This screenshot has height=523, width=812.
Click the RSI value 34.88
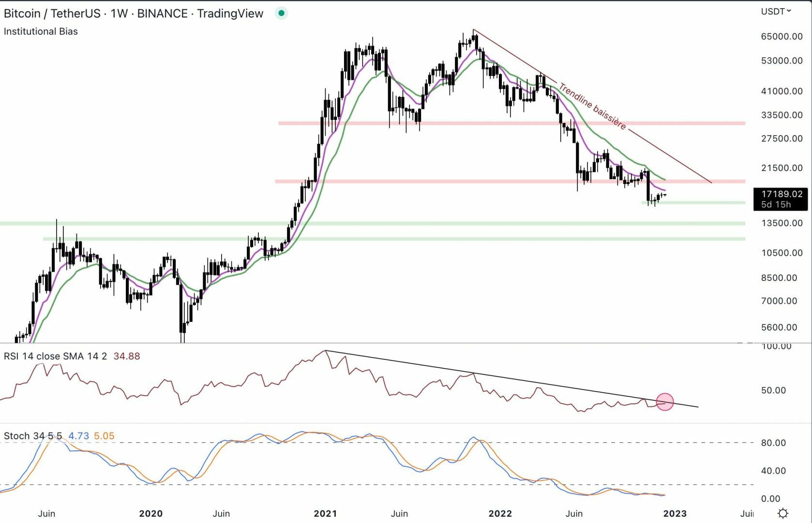[126, 356]
